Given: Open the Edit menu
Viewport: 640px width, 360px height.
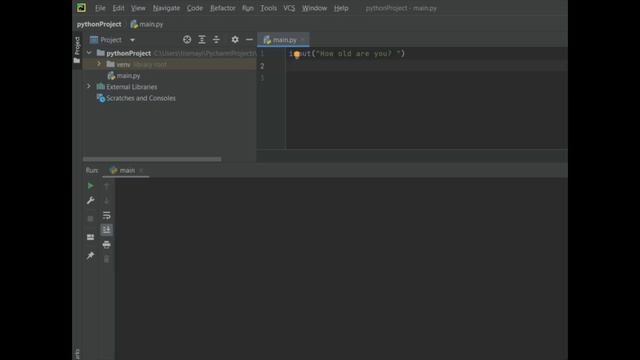Looking at the screenshot, I should [118, 8].
